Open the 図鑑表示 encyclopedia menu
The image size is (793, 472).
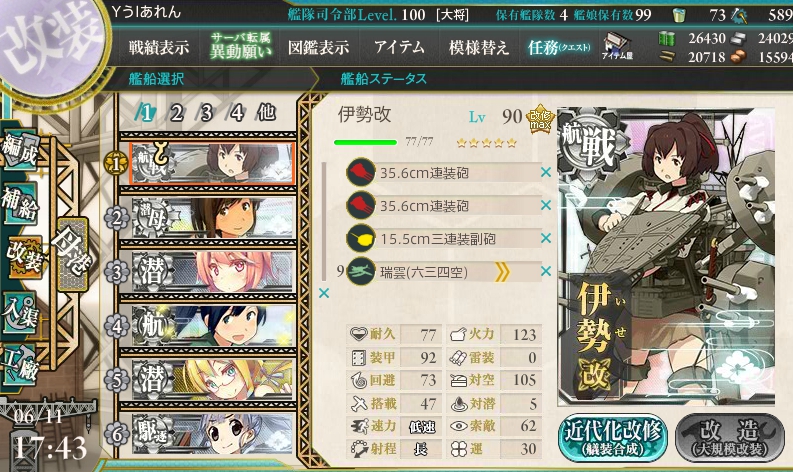(318, 48)
